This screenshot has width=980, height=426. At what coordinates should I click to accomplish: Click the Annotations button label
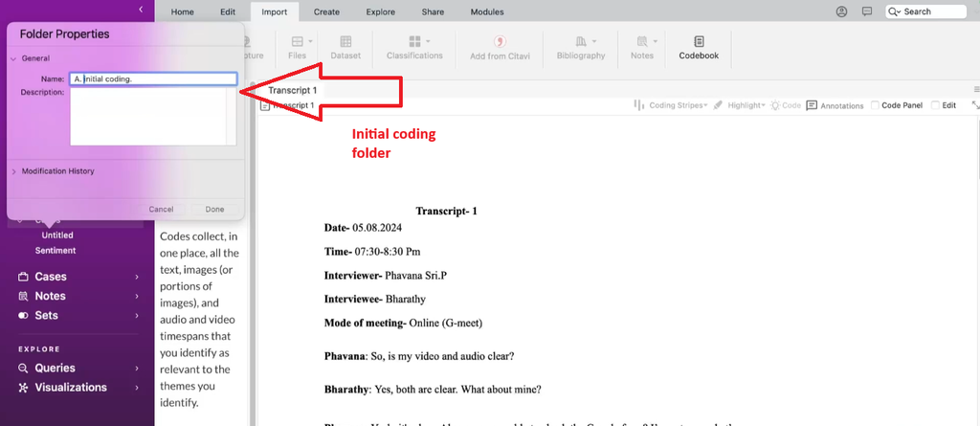[x=842, y=105]
